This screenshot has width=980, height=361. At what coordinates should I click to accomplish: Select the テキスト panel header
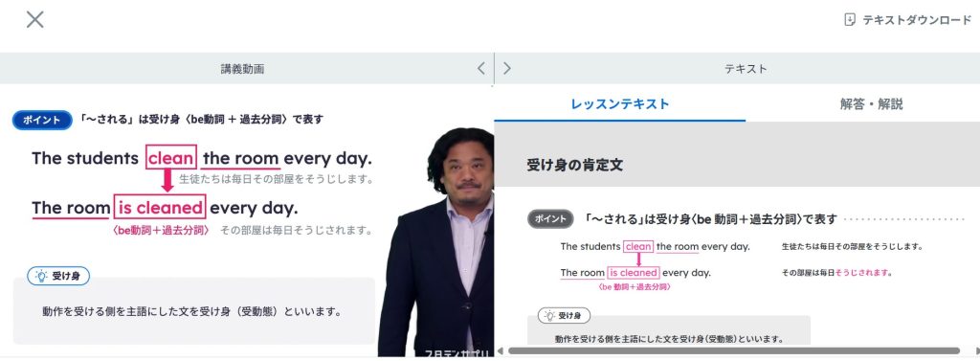(745, 69)
